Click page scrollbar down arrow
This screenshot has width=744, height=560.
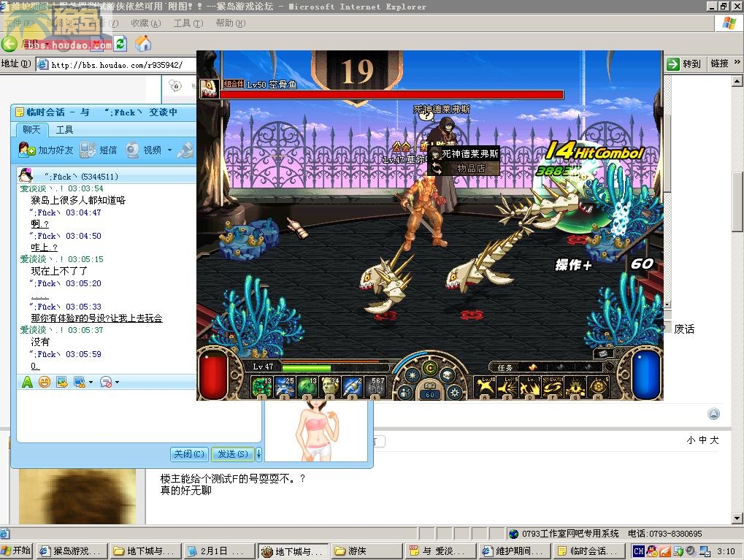point(737,518)
